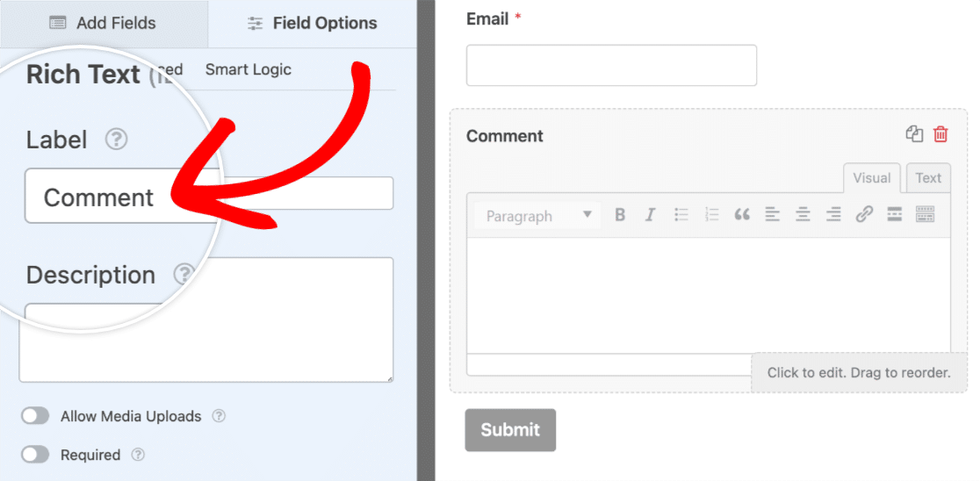The image size is (980, 481).
Task: Insert a Read More tag
Action: [895, 215]
